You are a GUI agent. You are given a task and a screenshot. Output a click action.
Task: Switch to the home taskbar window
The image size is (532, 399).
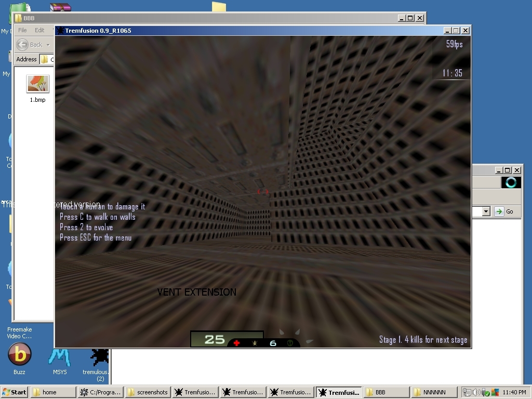(53, 392)
